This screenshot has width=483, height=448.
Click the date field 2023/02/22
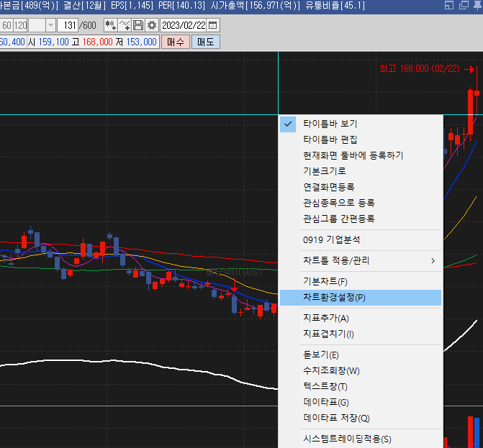point(184,25)
